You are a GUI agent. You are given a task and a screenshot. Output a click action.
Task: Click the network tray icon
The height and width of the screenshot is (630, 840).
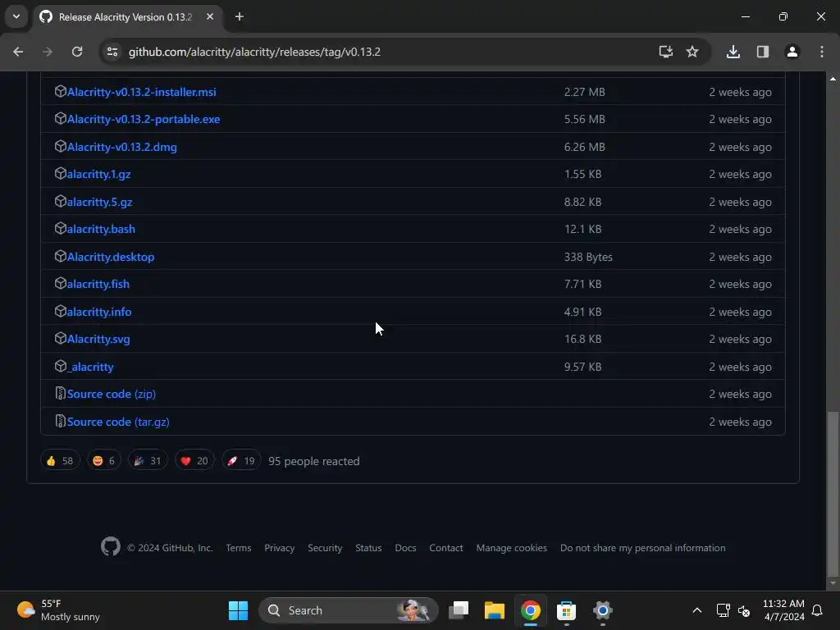point(723,610)
